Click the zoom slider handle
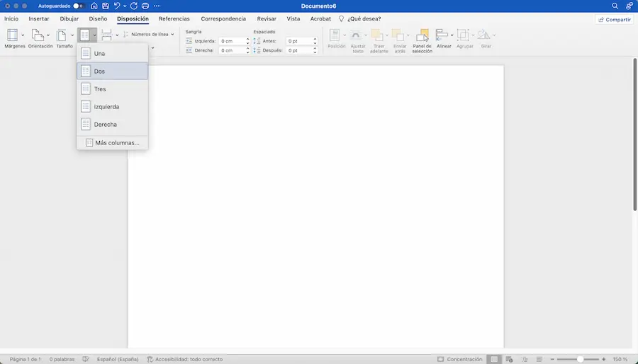Viewport: 638px width, 364px height. (580, 359)
